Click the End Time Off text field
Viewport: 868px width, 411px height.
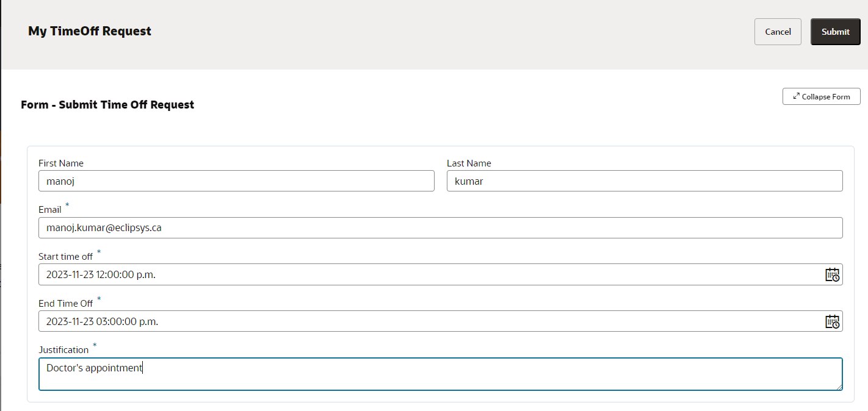pyautogui.click(x=427, y=322)
